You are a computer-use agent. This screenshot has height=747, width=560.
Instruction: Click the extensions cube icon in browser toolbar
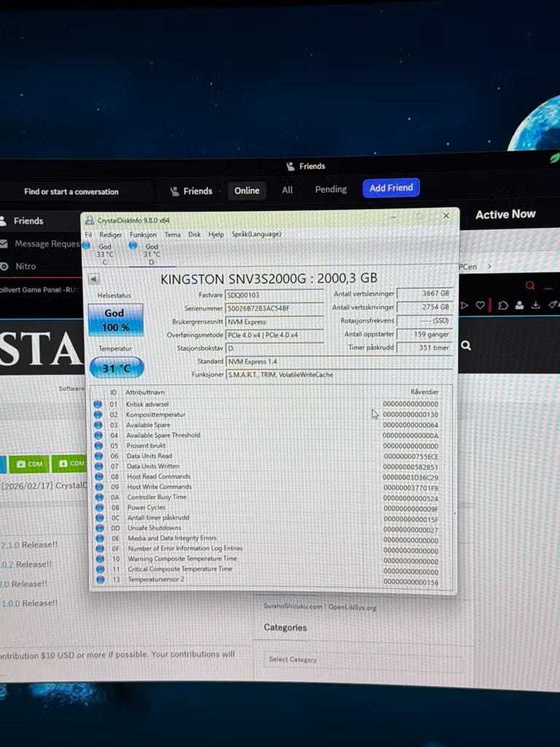coord(503,306)
